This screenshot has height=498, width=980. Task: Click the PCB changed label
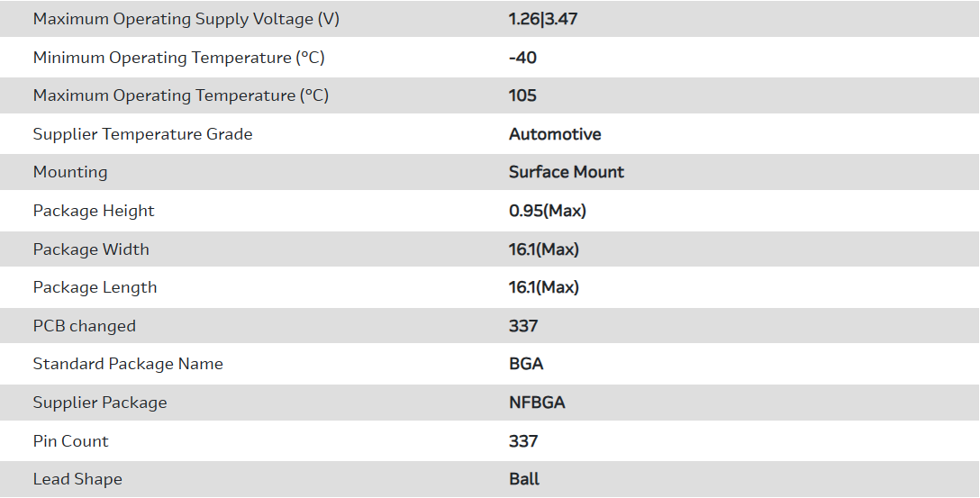(85, 326)
